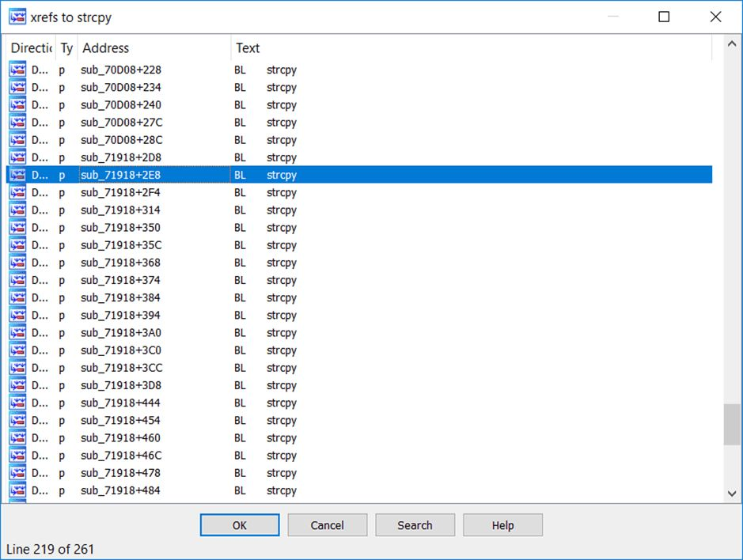Click the row icon for sub_71918+484
Image resolution: width=743 pixels, height=560 pixels.
(17, 490)
